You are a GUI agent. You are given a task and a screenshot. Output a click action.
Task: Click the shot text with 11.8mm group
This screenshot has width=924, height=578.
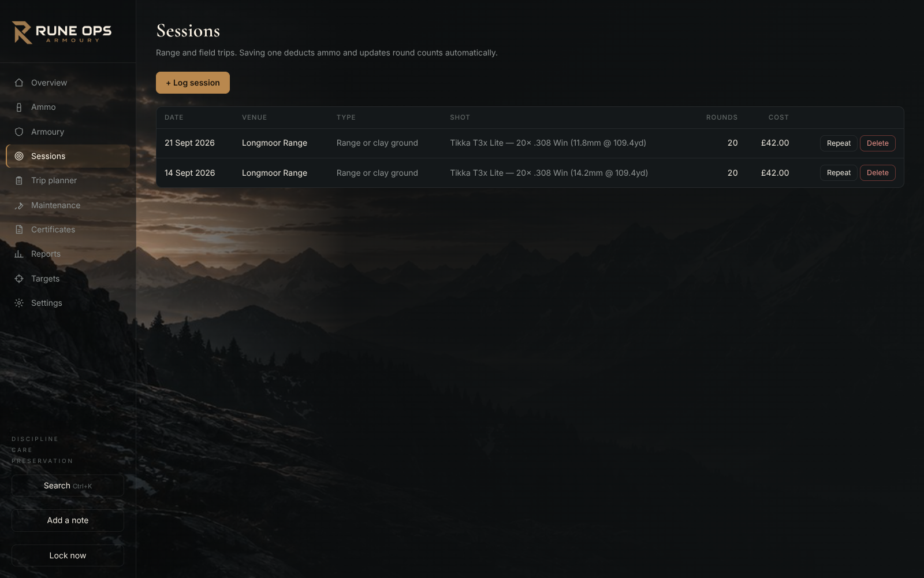click(x=548, y=143)
